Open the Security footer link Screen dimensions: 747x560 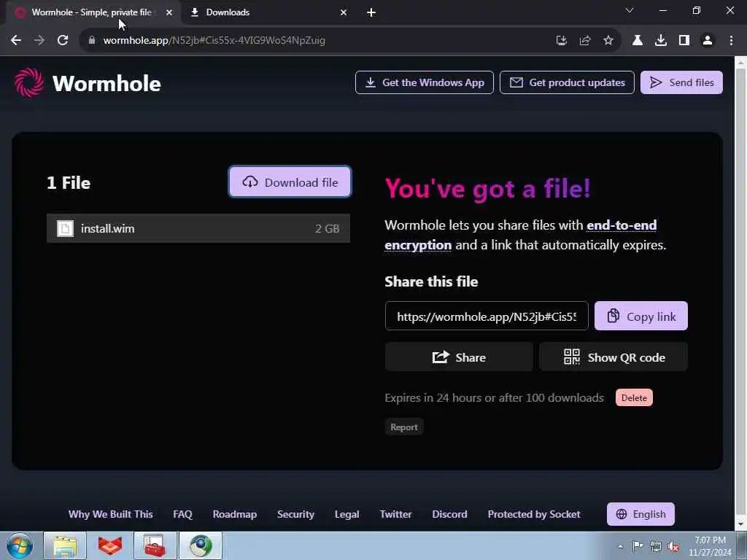(x=295, y=514)
